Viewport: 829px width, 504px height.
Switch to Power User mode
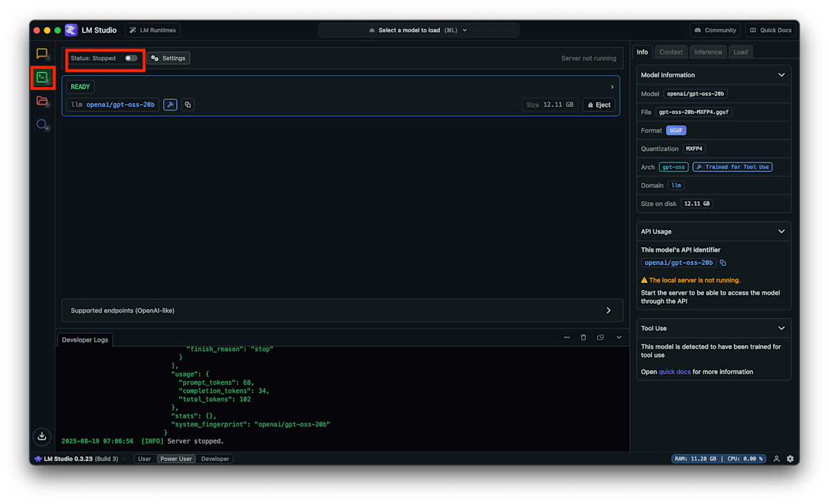click(175, 458)
